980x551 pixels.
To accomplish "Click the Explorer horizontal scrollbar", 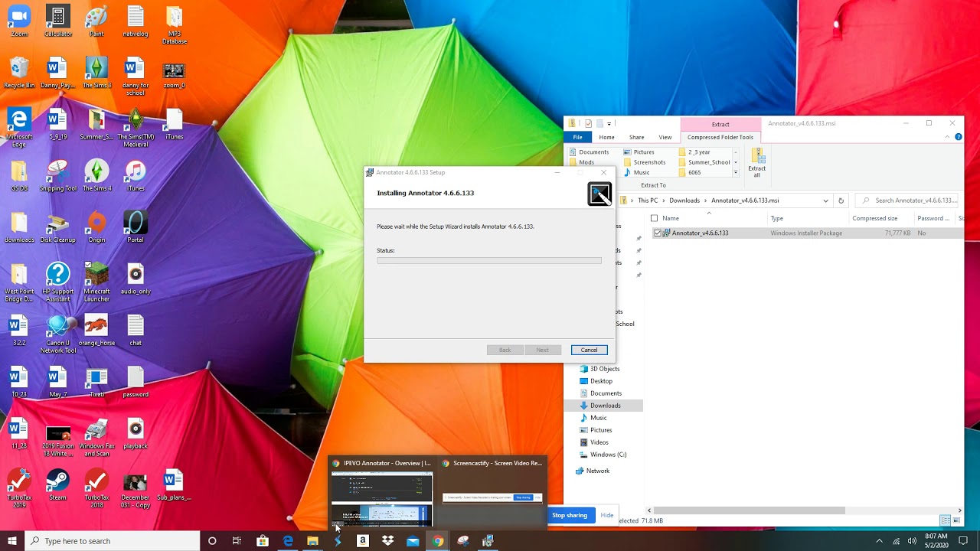I will pos(750,510).
